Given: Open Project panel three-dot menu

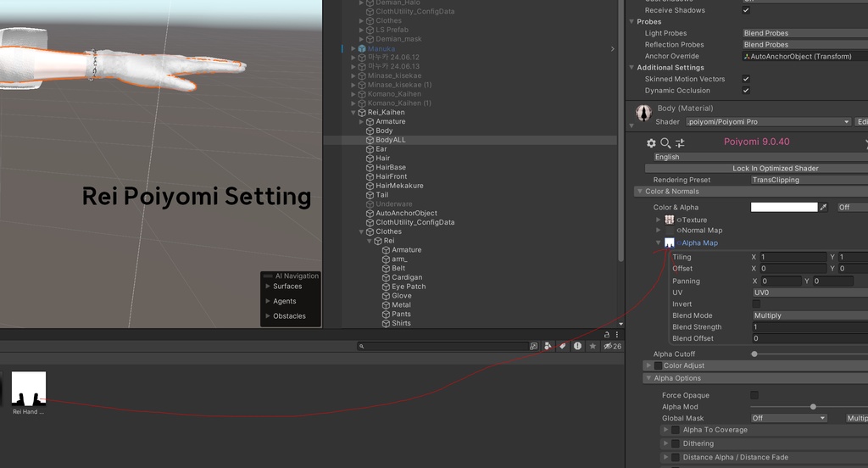Looking at the screenshot, I should pyautogui.click(x=617, y=335).
